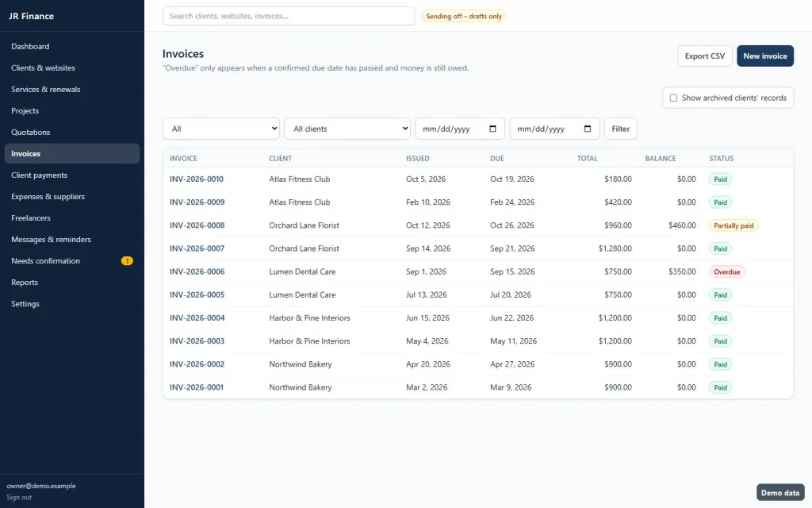Click the DUE column header
Screen dimensions: 812x508
point(496,158)
